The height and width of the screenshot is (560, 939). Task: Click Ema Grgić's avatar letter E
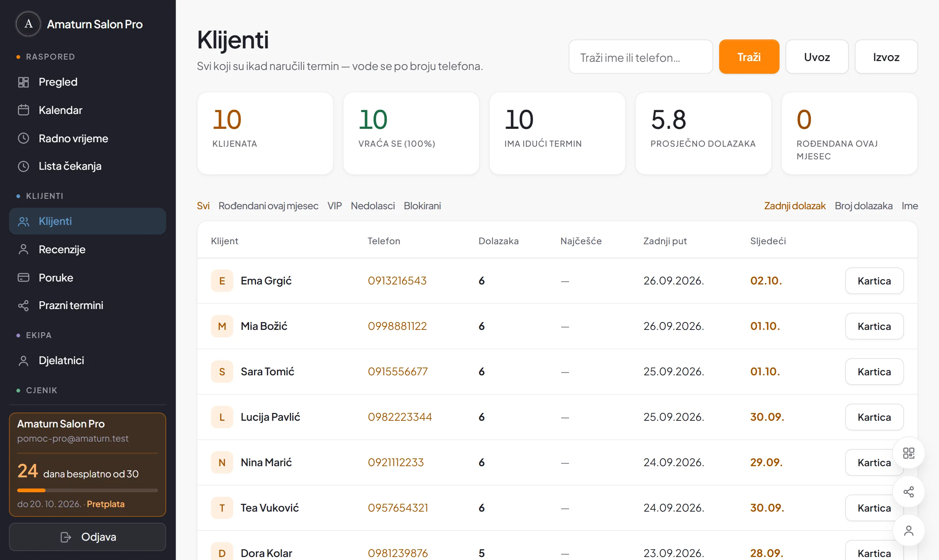(x=222, y=281)
